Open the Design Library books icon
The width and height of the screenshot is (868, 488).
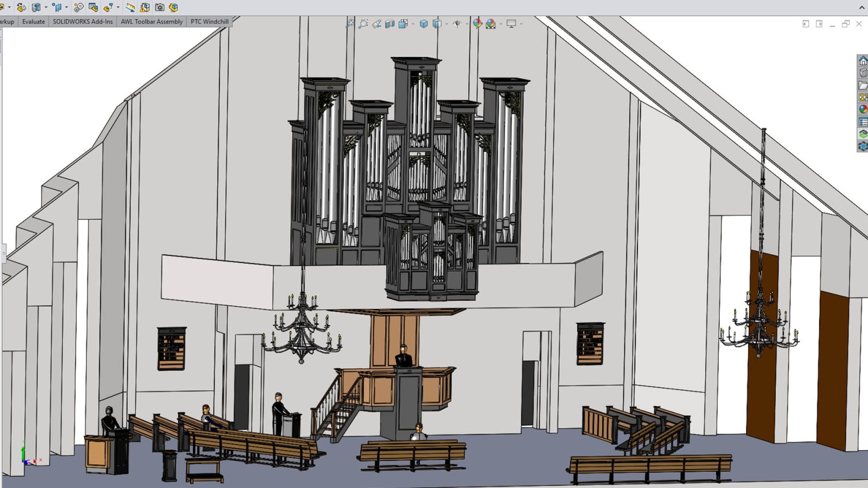click(863, 73)
